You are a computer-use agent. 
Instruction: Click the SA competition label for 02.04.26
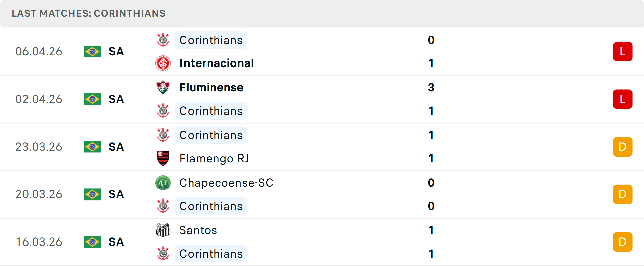116,99
